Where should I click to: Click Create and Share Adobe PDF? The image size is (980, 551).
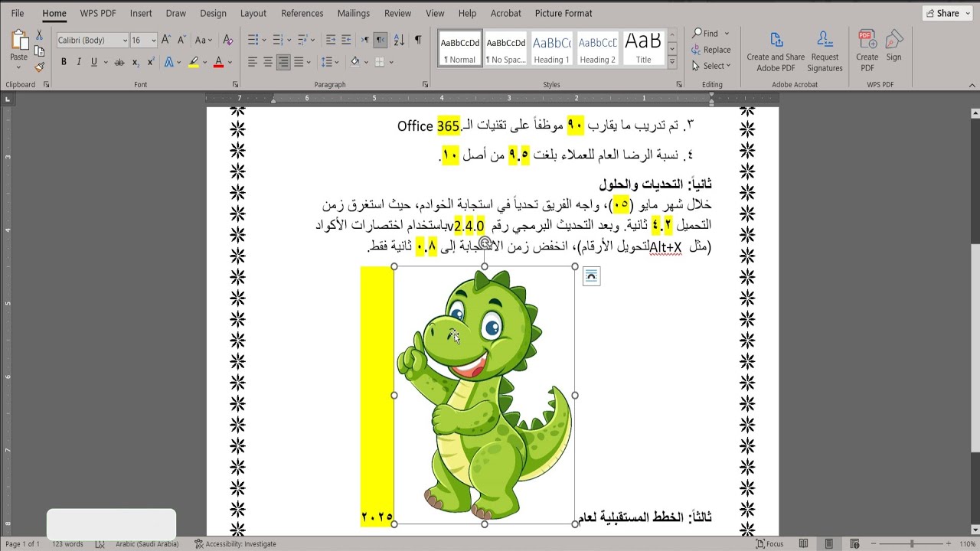(x=776, y=52)
